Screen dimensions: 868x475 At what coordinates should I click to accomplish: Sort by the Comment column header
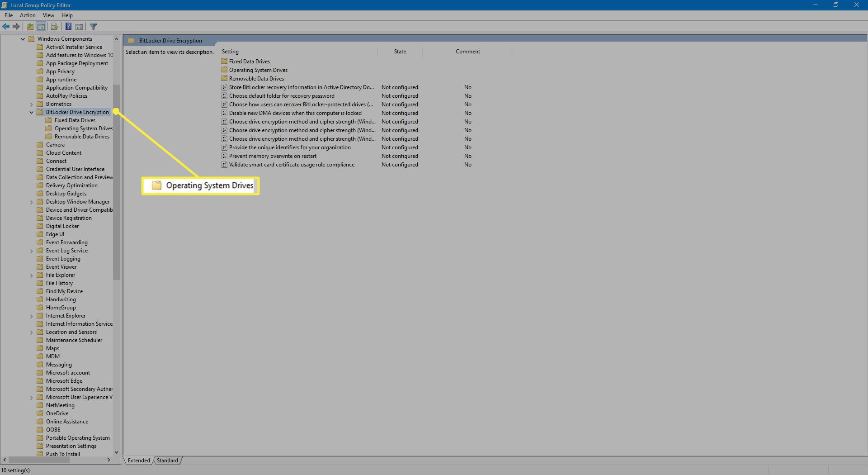(x=468, y=52)
